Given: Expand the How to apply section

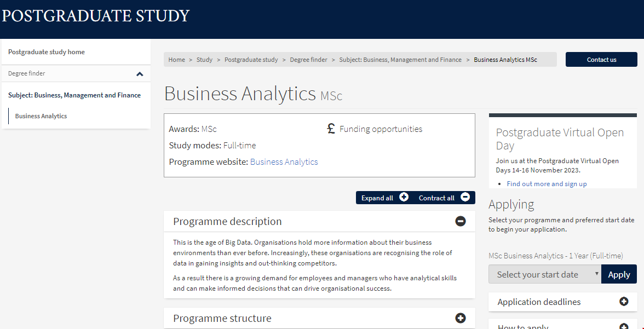Looking at the screenshot, I should tap(624, 326).
